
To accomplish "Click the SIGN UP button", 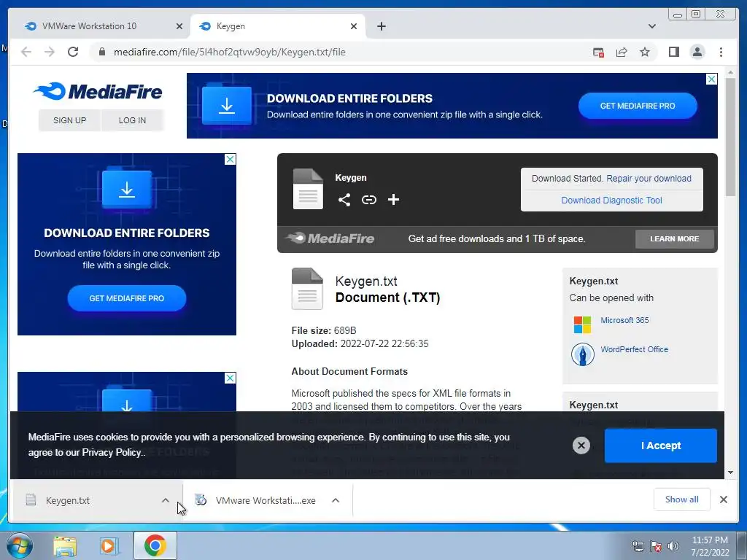I will click(x=69, y=120).
